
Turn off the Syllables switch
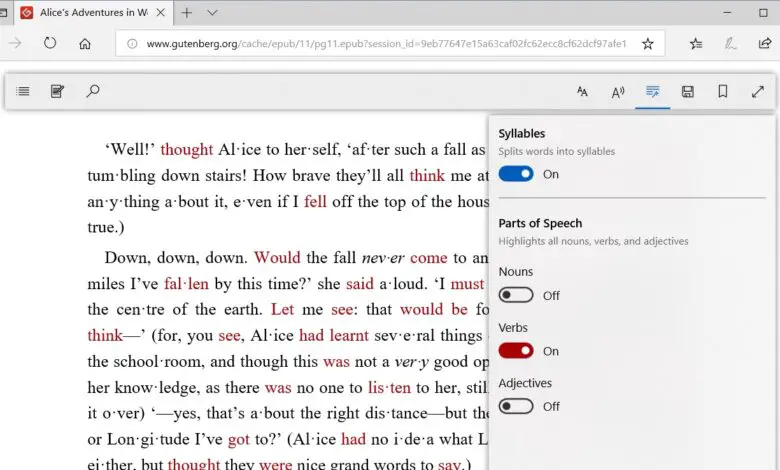(x=516, y=174)
